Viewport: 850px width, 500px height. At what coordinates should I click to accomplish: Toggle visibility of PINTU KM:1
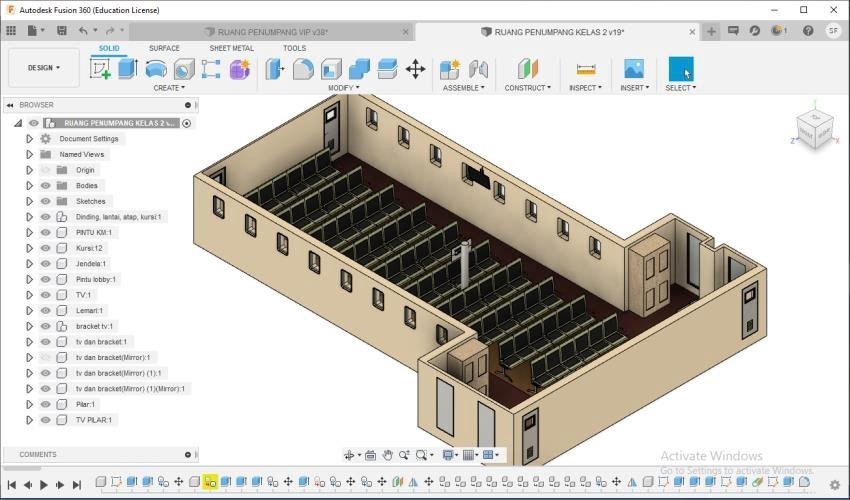(x=46, y=232)
